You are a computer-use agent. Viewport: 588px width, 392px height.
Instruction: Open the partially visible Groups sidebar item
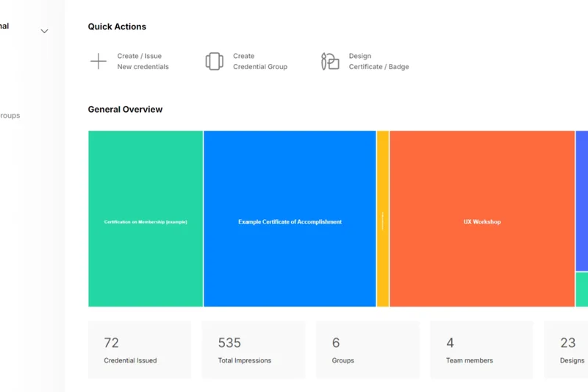coord(10,115)
